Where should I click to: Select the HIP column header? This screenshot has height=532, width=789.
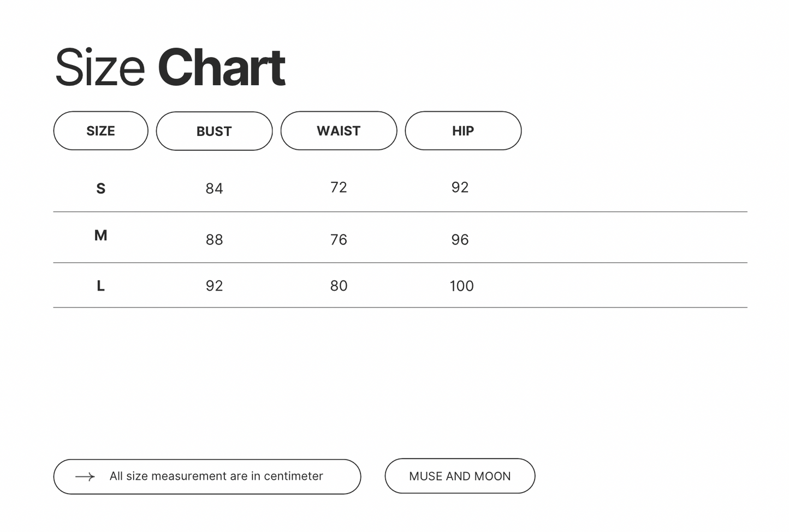[463, 131]
